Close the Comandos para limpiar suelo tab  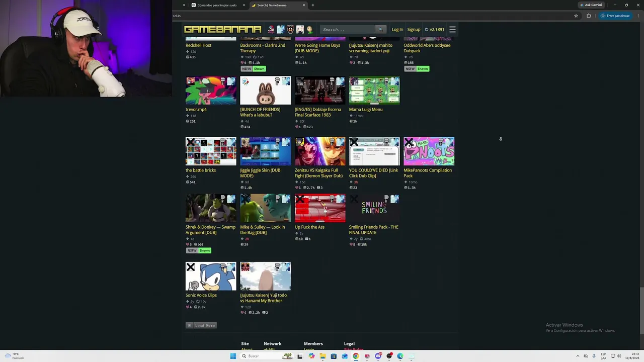pyautogui.click(x=244, y=5)
